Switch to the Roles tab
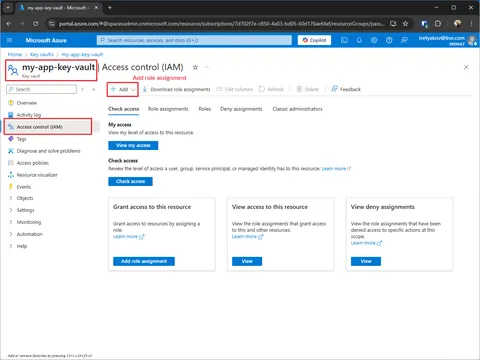Image resolution: width=480 pixels, height=360 pixels. click(x=205, y=109)
